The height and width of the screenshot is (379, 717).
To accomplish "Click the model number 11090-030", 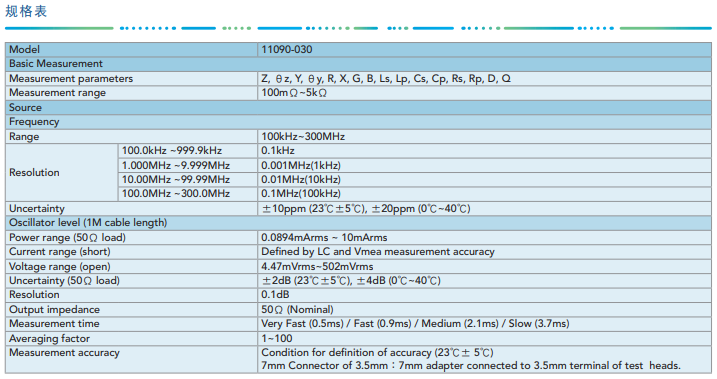I will click(287, 49).
